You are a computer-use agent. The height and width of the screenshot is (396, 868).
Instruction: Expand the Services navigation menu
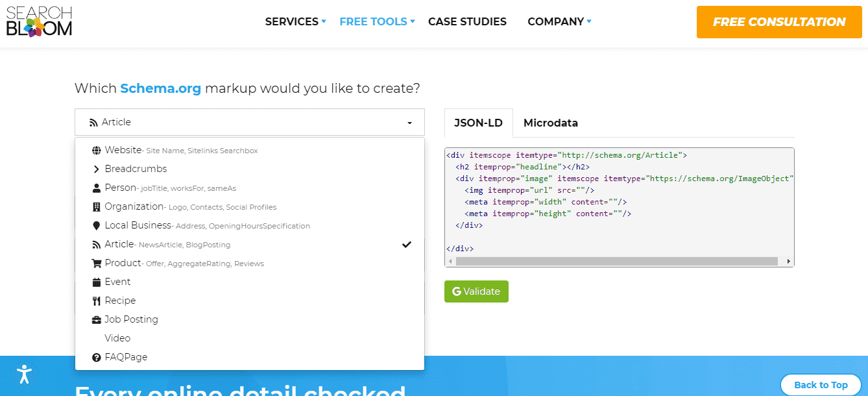coord(296,21)
